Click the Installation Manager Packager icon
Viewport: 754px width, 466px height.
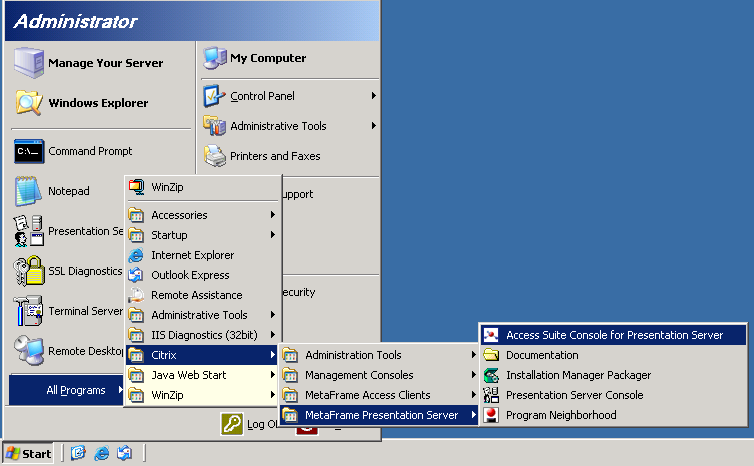(x=491, y=375)
